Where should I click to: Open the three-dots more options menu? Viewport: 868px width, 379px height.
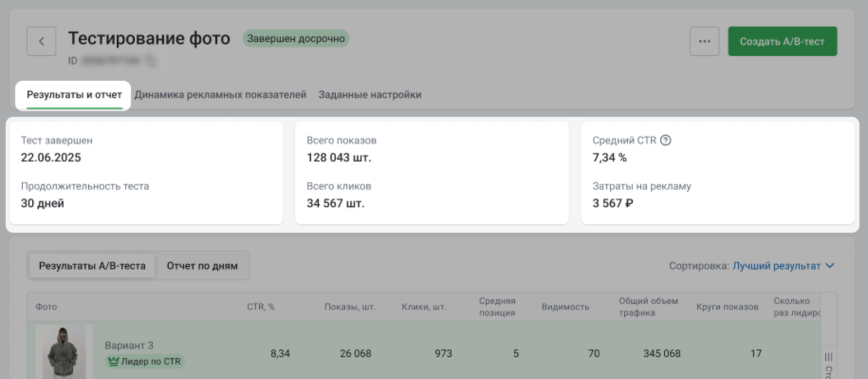coord(704,41)
